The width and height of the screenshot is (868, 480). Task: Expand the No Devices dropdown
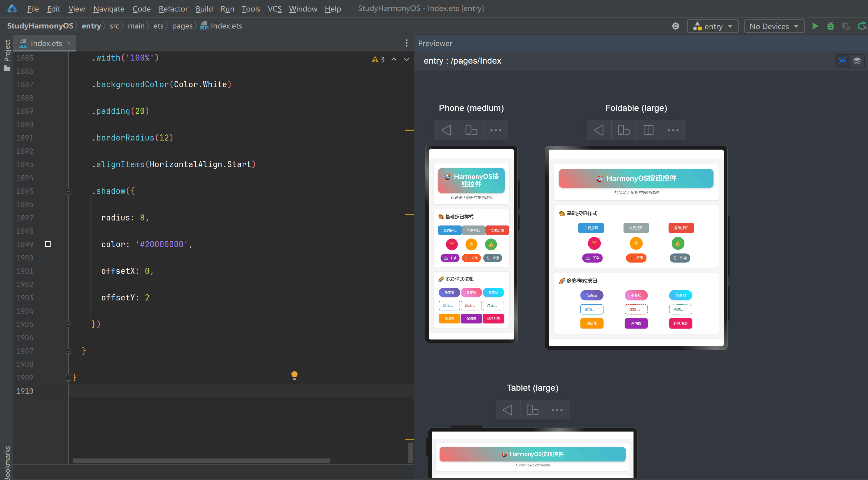(774, 26)
